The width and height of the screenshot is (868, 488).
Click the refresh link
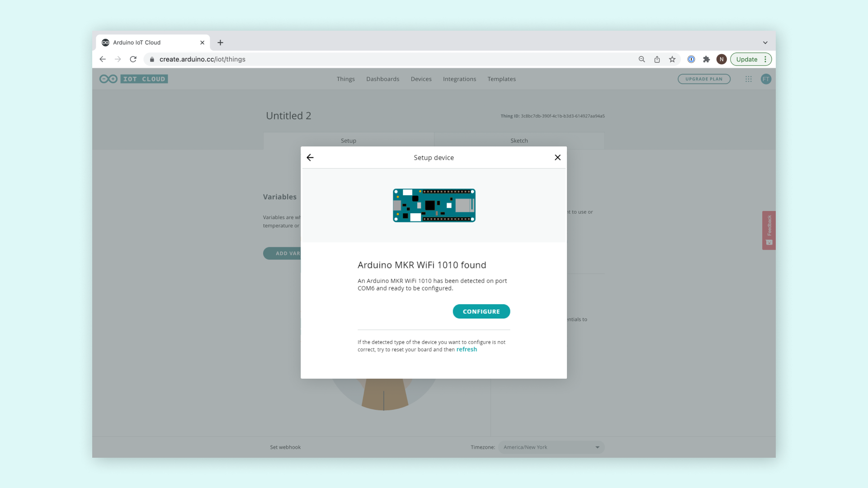(x=467, y=350)
